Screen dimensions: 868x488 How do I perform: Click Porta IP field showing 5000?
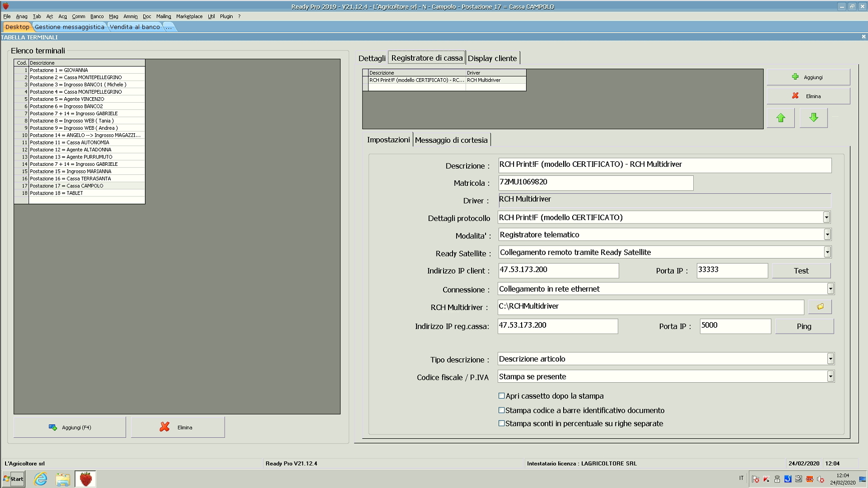coord(735,326)
